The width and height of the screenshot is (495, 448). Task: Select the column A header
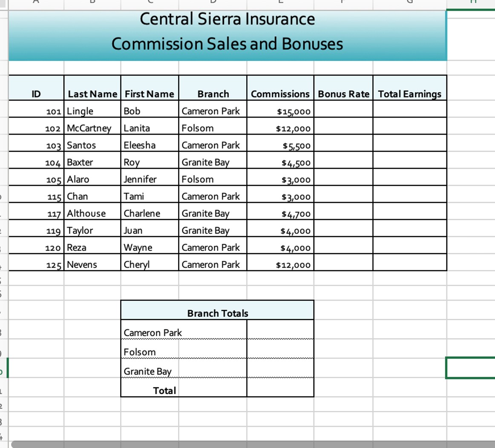pos(36,3)
